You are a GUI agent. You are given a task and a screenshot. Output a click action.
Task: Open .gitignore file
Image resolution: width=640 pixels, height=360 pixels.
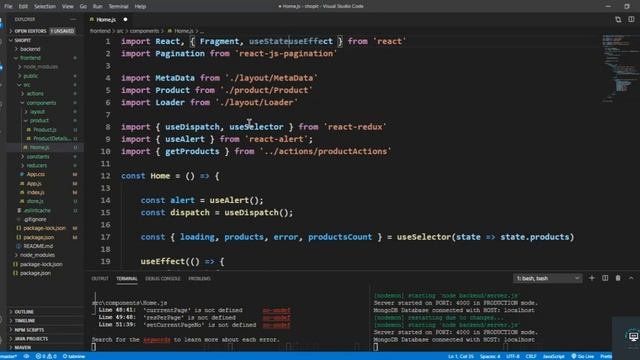[x=35, y=219]
